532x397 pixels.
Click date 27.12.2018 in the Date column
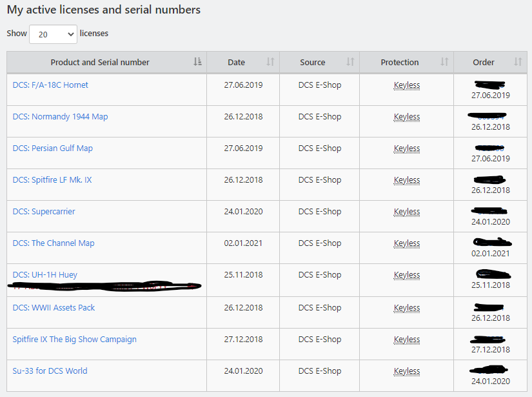coord(243,340)
